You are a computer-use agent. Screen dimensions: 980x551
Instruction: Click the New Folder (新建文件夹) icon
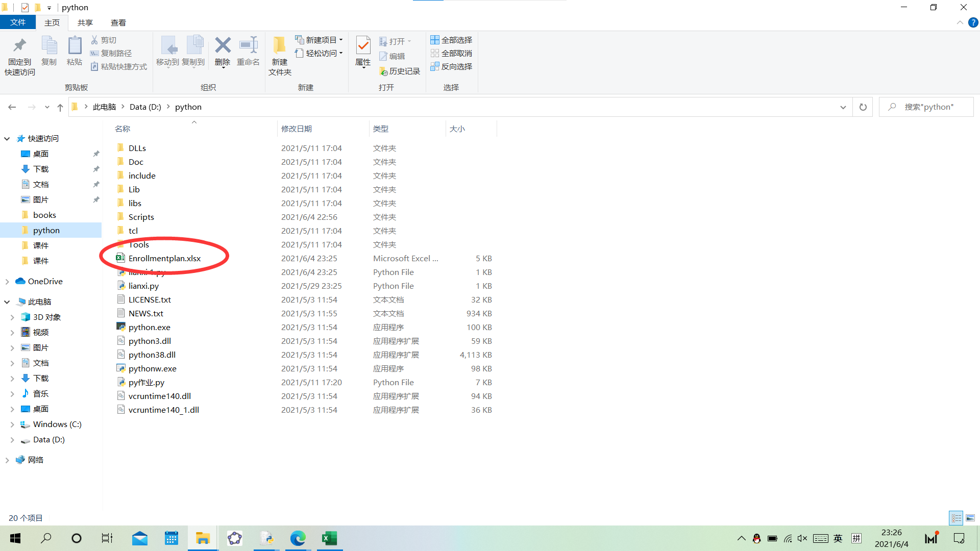pos(279,46)
